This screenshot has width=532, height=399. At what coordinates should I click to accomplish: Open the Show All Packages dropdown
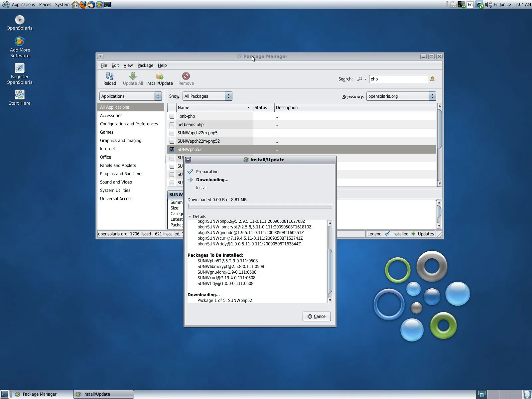click(207, 96)
